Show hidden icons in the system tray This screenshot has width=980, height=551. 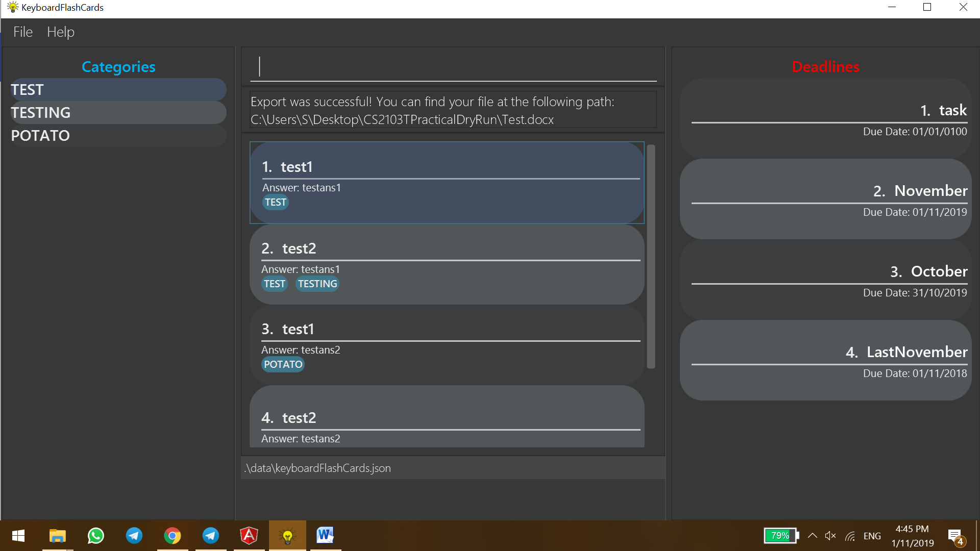pos(813,536)
